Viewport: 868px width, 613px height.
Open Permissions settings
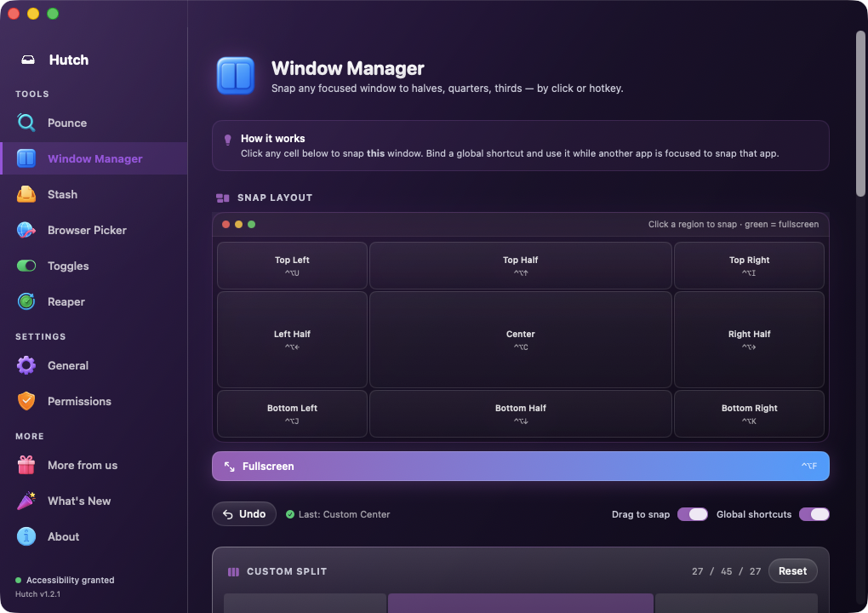coord(94,402)
